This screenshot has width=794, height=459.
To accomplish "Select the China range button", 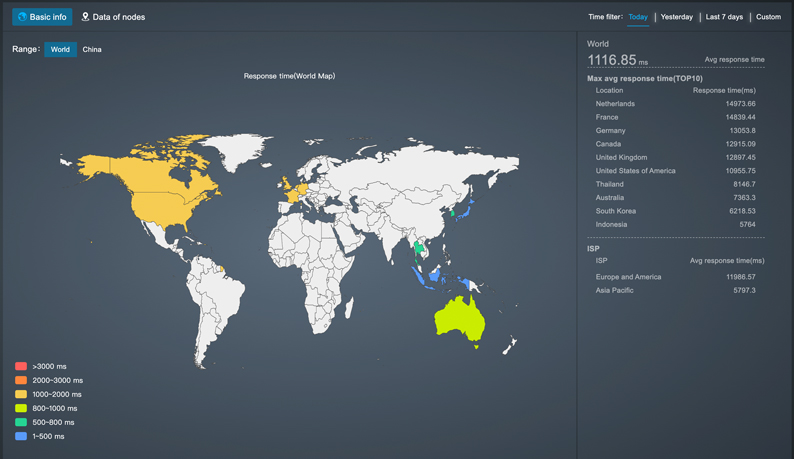I will tap(92, 49).
